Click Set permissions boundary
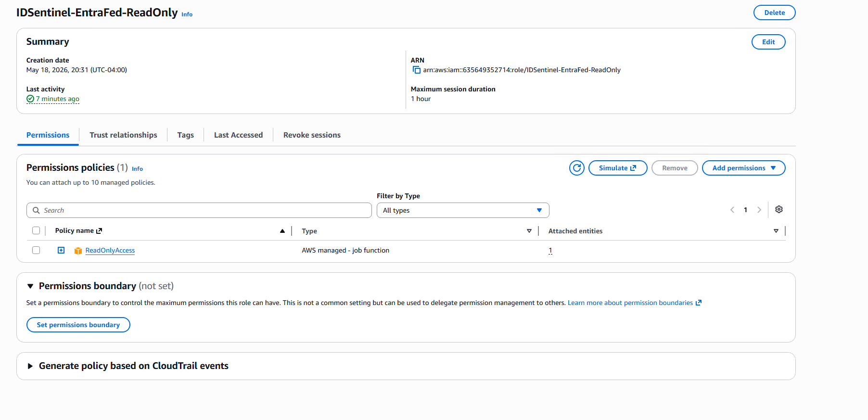 coord(78,325)
